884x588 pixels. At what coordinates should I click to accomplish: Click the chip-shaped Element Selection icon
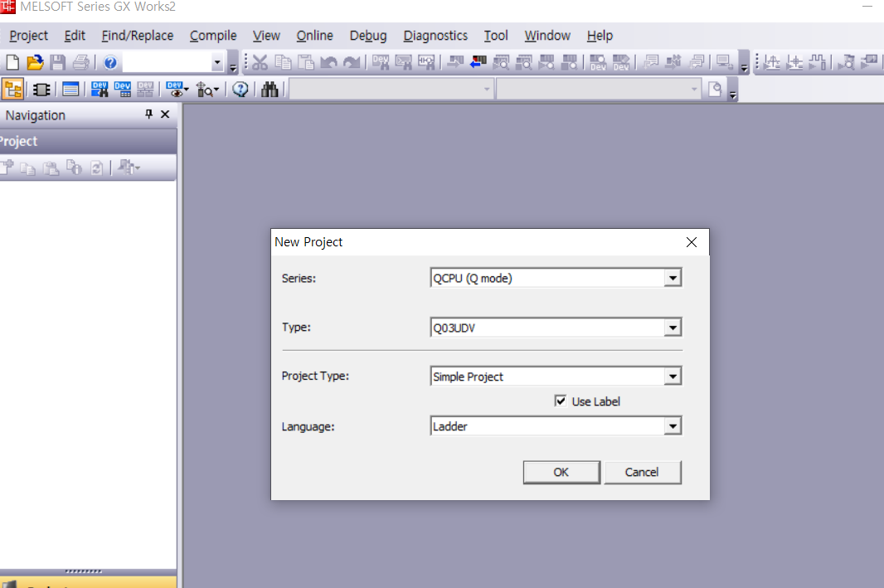click(x=41, y=89)
